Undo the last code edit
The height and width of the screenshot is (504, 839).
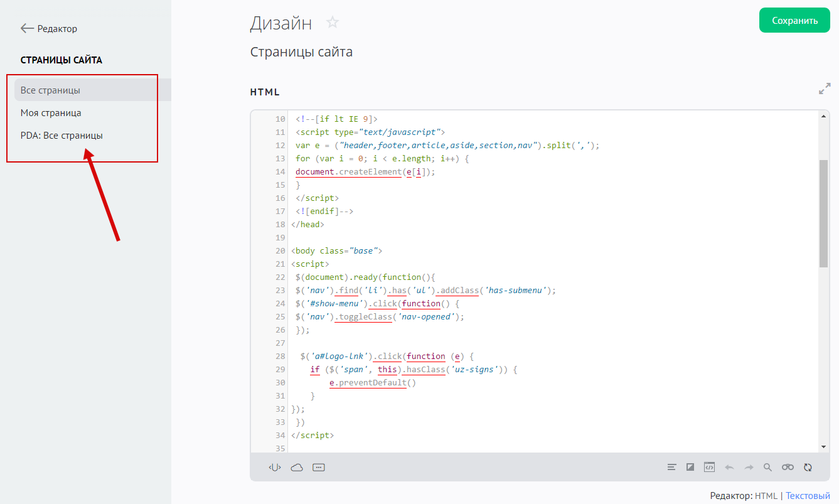tap(729, 468)
